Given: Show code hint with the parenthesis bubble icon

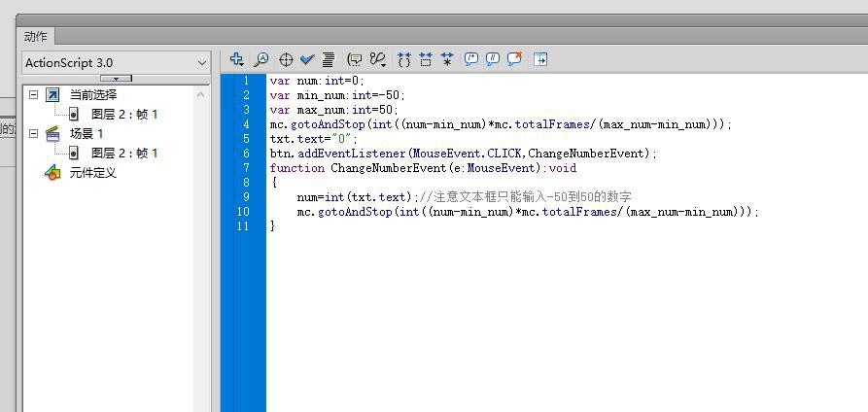Looking at the screenshot, I should pos(354,59).
